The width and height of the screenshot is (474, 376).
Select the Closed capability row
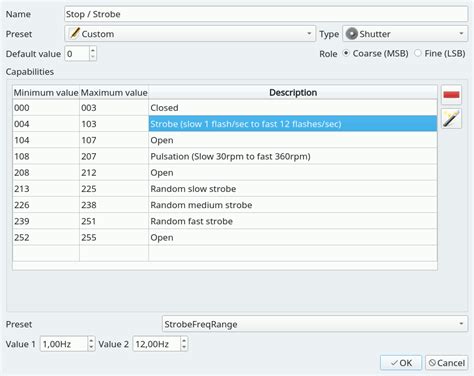click(x=225, y=107)
